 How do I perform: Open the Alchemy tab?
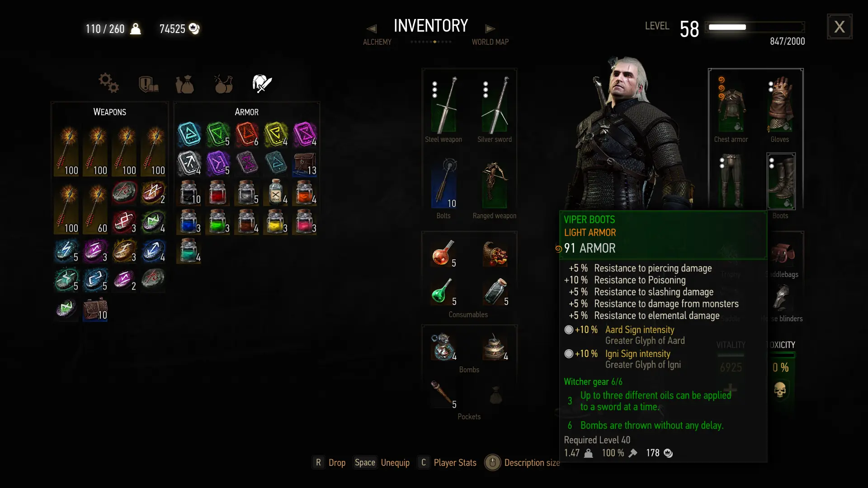tap(377, 42)
